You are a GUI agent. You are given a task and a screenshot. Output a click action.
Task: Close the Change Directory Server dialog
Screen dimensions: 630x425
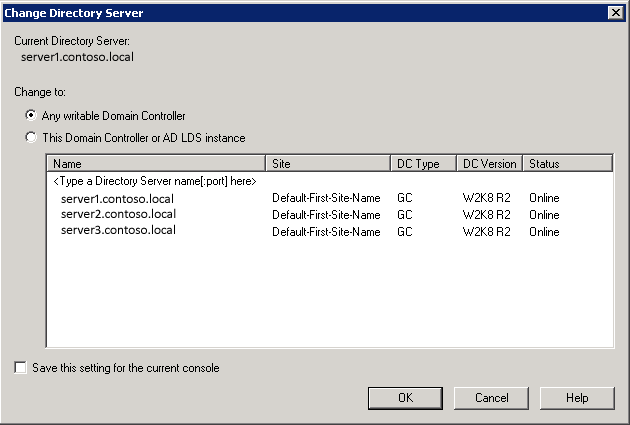click(x=616, y=13)
